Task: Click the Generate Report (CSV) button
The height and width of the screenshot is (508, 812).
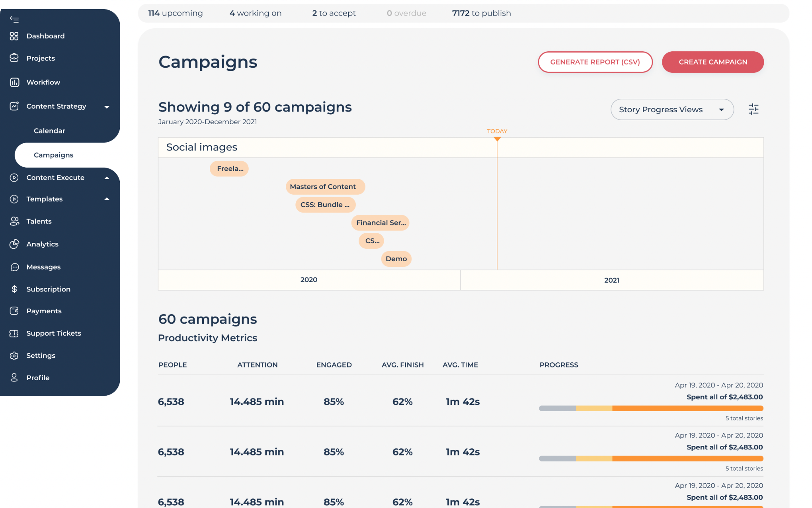Action: (595, 62)
